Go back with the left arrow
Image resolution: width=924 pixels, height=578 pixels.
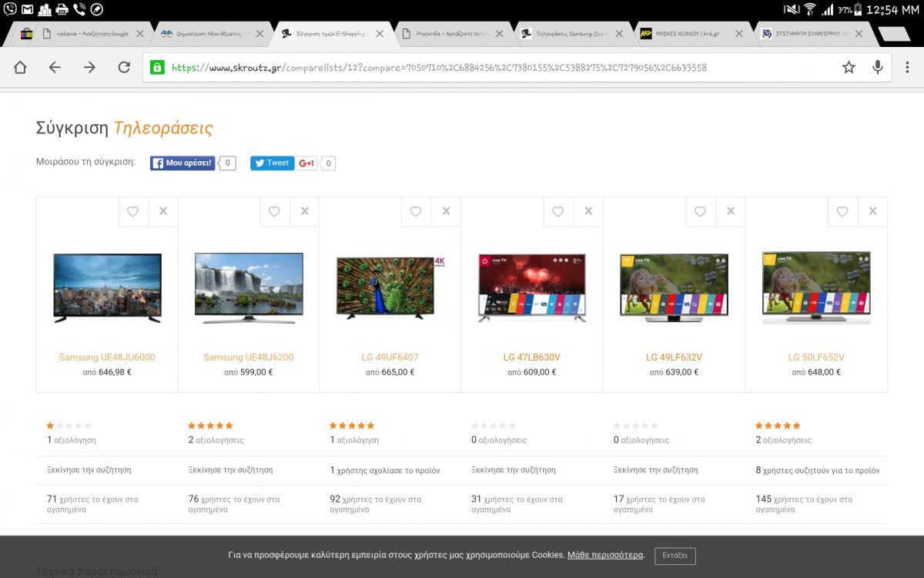pos(55,67)
